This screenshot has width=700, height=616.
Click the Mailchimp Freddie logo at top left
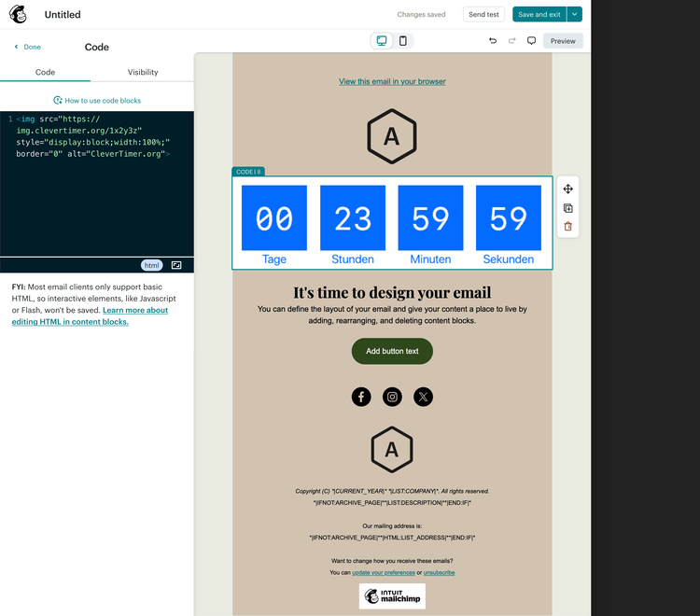tap(19, 14)
